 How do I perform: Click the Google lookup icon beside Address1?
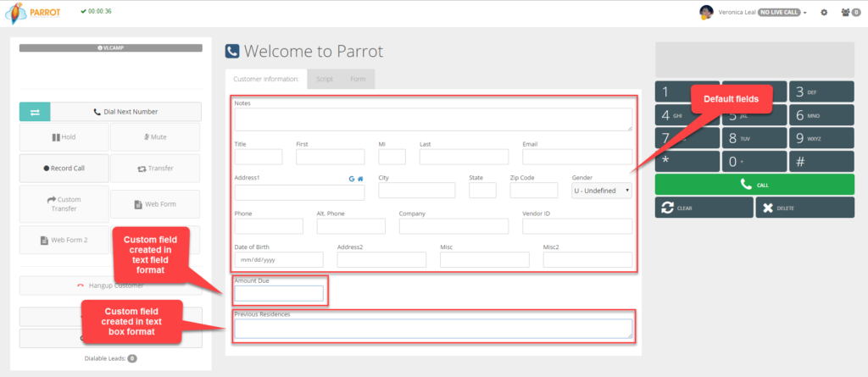[x=352, y=179]
